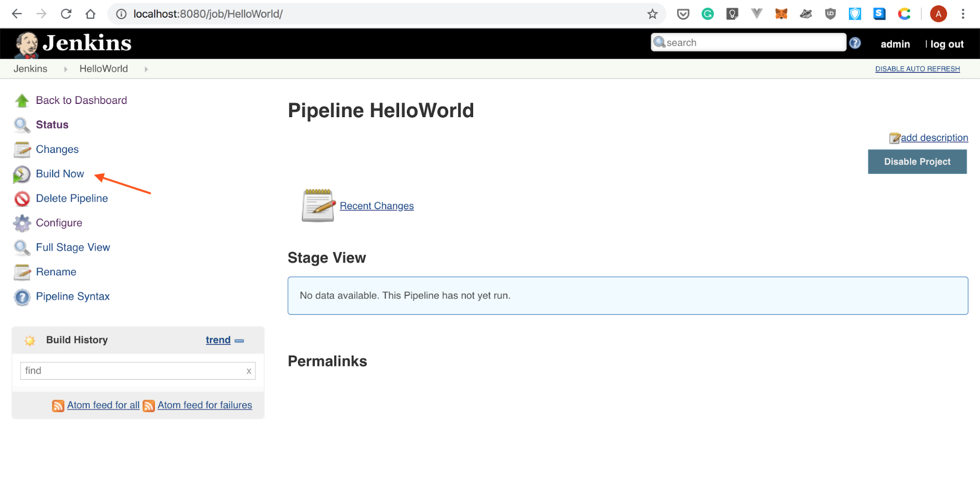The height and width of the screenshot is (485, 980).
Task: Expand the HelloWorld breadcrumb arrow
Action: [146, 70]
